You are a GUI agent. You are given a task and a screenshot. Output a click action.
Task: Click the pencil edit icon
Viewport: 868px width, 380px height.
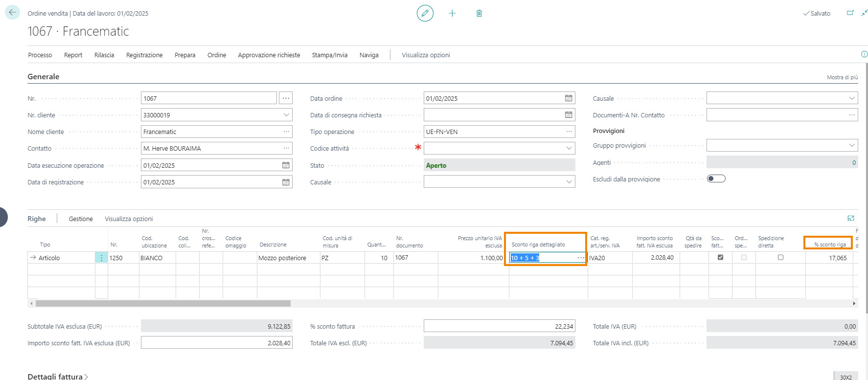[x=425, y=13]
